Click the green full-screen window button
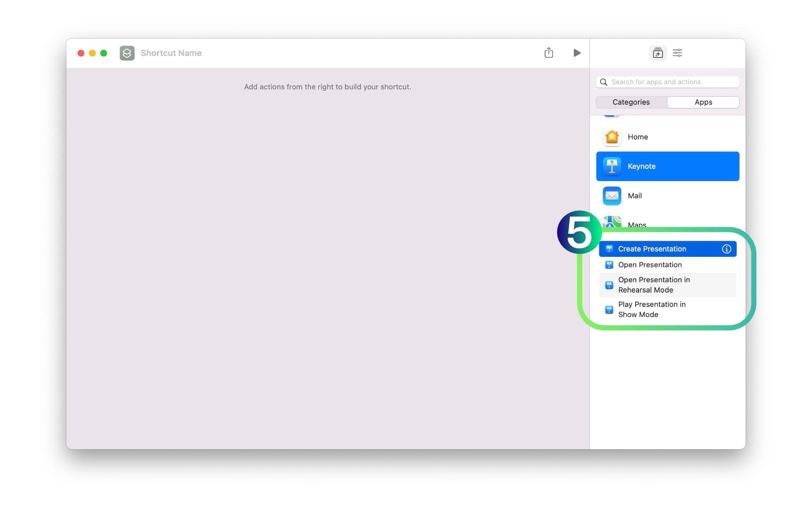The image size is (812, 508). point(104,53)
